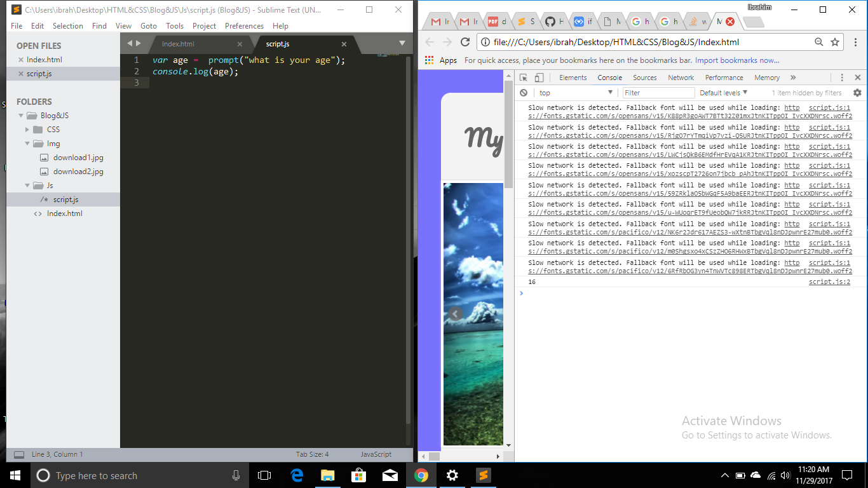The width and height of the screenshot is (868, 488).
Task: Open DevTools settings via the gear icon
Action: coord(858,92)
